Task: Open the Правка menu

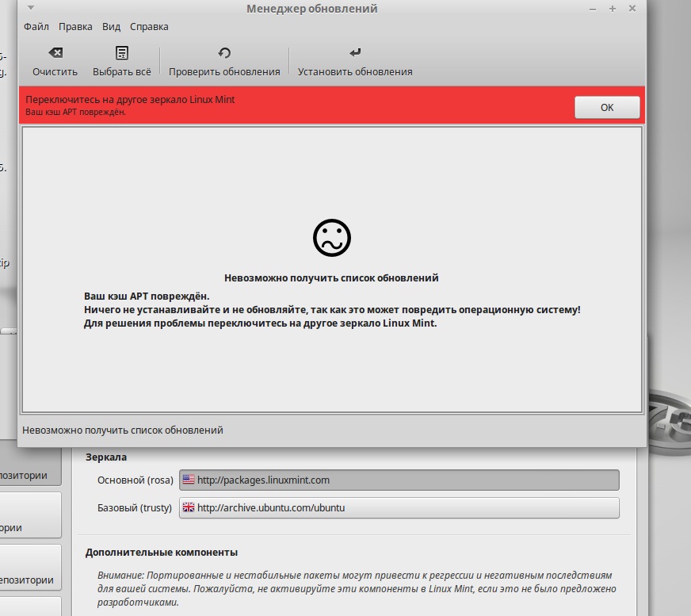Action: 75,26
